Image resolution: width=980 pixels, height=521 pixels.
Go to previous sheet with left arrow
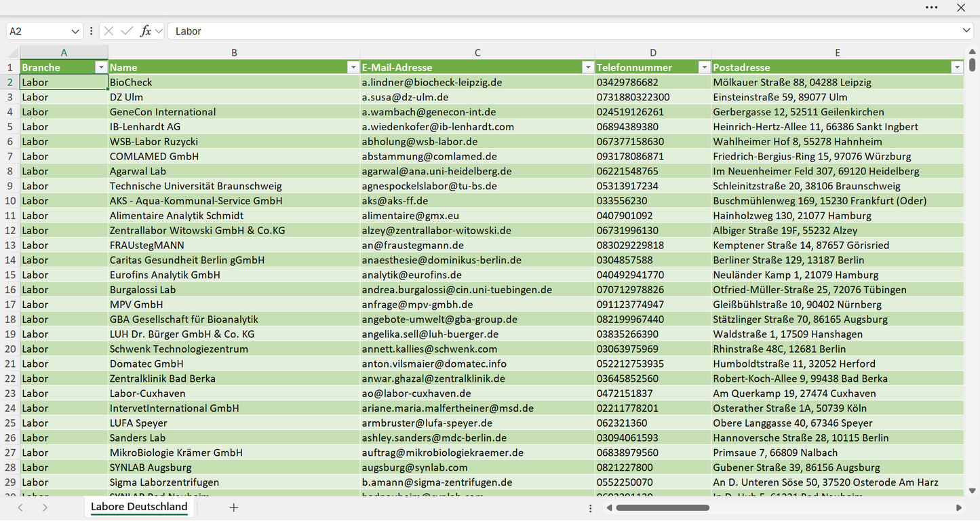pyautogui.click(x=20, y=507)
